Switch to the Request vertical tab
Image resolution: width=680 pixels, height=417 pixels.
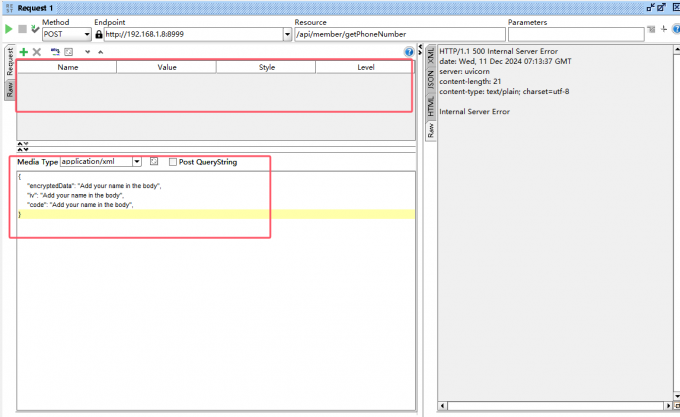(x=10, y=62)
